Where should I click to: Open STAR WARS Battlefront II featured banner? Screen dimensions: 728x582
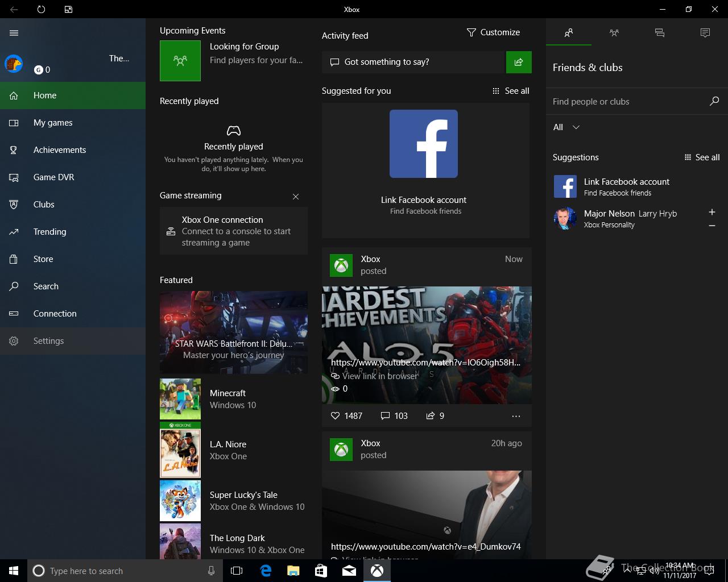[234, 332]
